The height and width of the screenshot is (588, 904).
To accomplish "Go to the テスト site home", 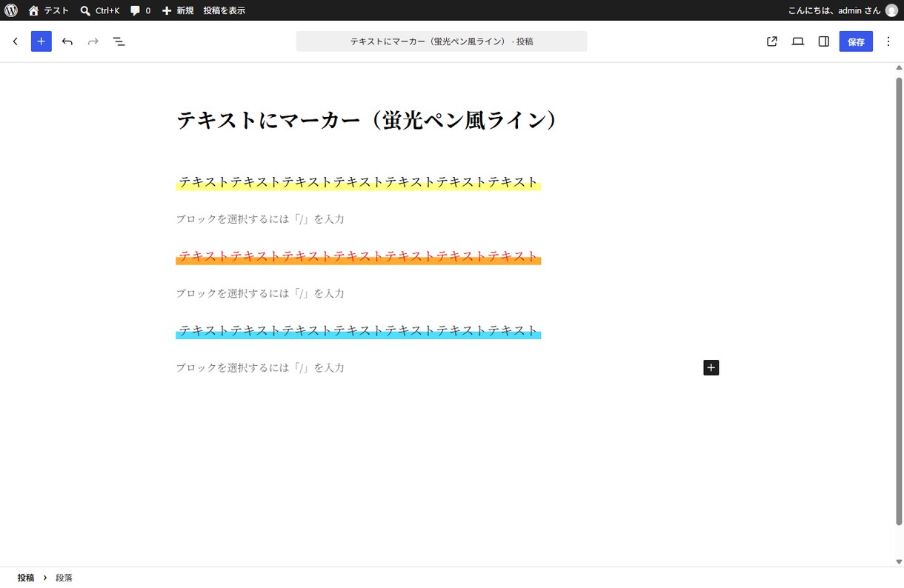I will (48, 10).
